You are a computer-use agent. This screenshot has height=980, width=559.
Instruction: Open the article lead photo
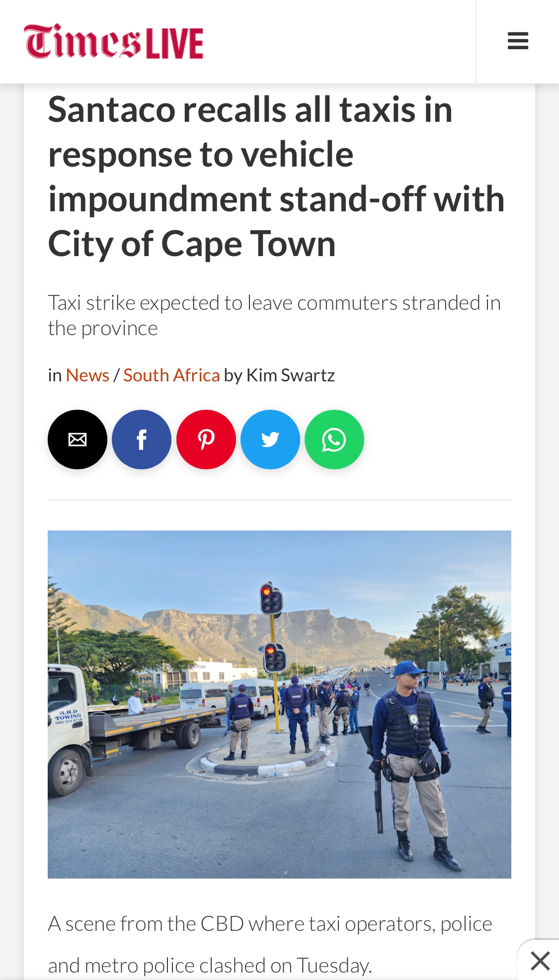pos(279,704)
